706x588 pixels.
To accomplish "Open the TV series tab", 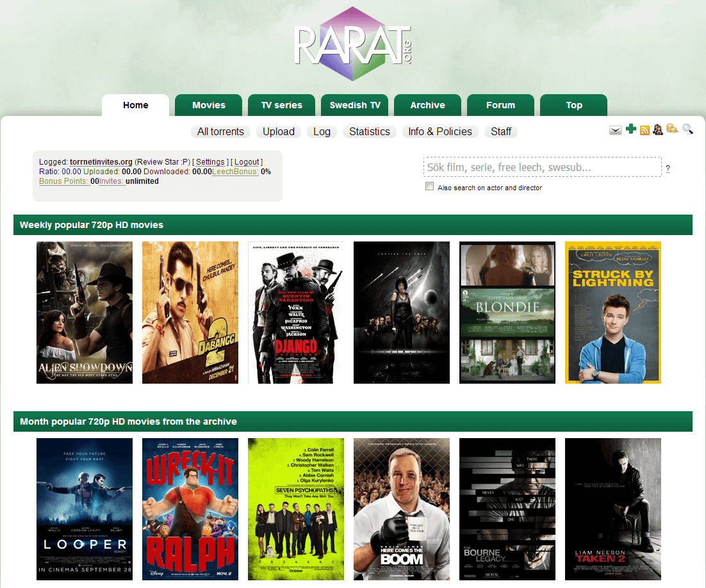I will click(281, 105).
